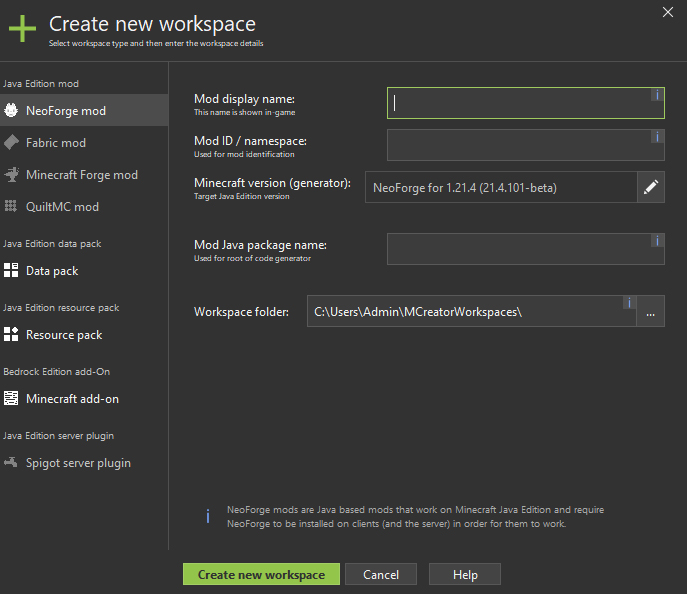Click the 'Mod ID / namespace:' label

[x=250, y=141]
